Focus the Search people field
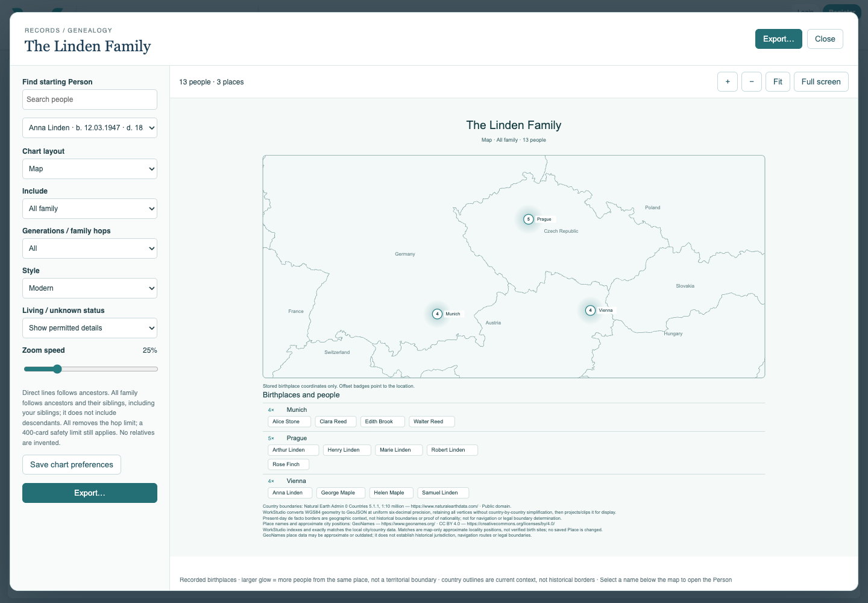Screen dimensions: 868x603 point(90,99)
